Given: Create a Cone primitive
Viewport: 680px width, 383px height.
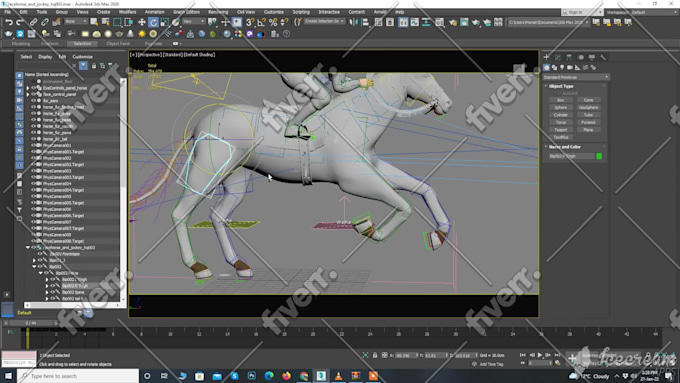Looking at the screenshot, I should (x=588, y=100).
